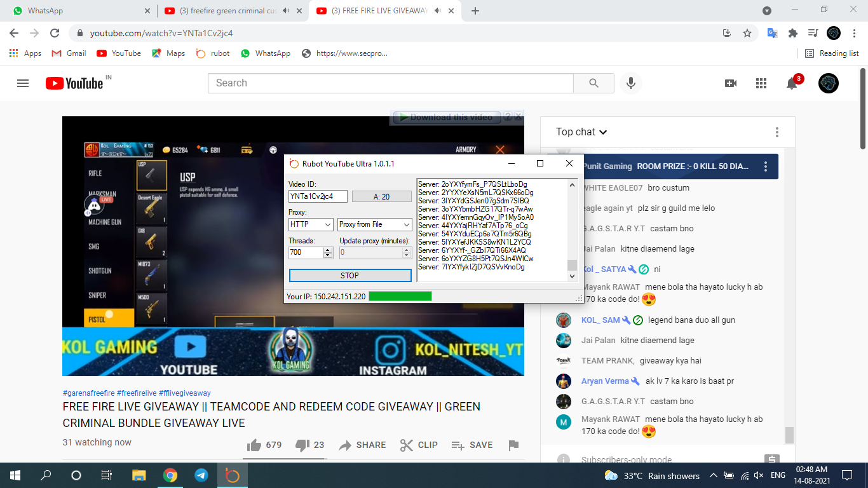Open the YouTube hamburger guide menu
The height and width of the screenshot is (488, 868).
point(23,83)
